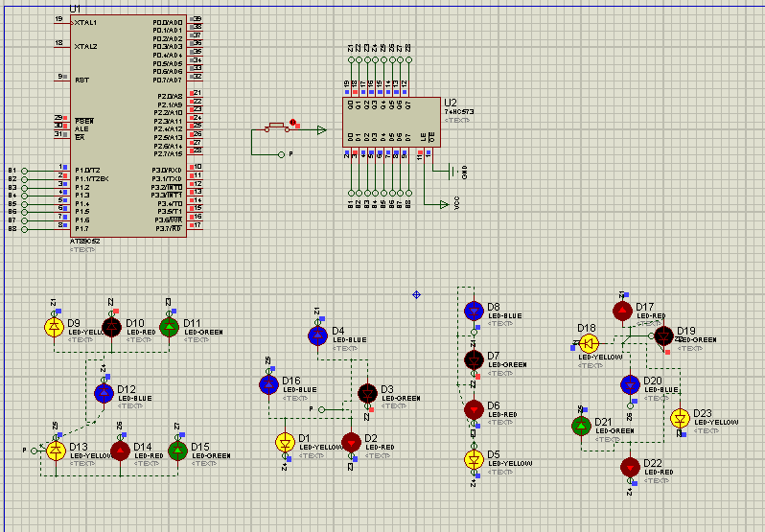Click the P0.0/AD0 pin label
Screen dimensions: 765x532
(168, 22)
